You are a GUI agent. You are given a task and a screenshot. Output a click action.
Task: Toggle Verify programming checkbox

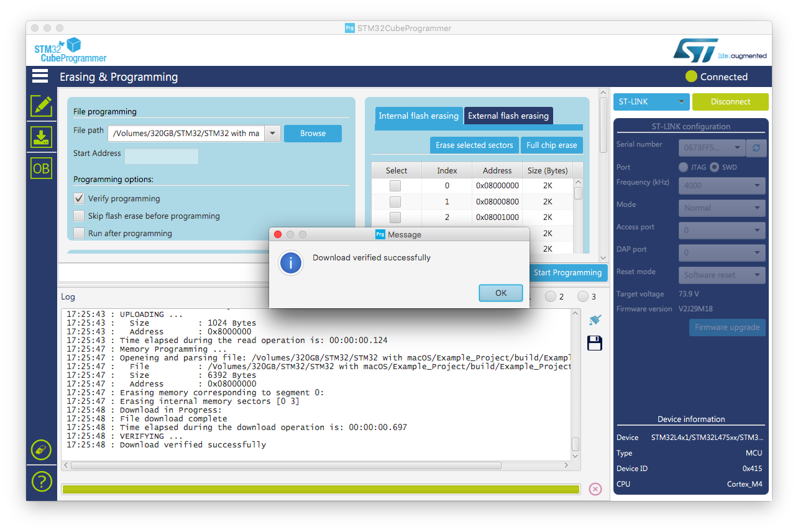(79, 199)
